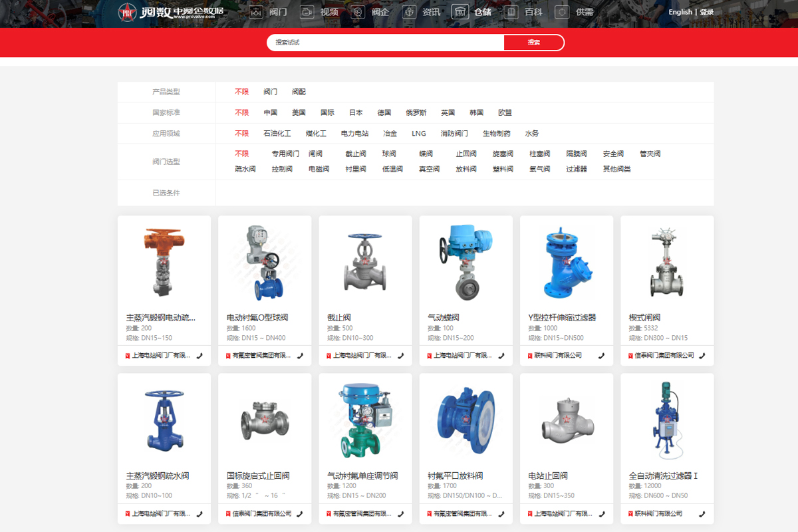Filter product type by 阀配
This screenshot has height=532, width=798.
299,92
